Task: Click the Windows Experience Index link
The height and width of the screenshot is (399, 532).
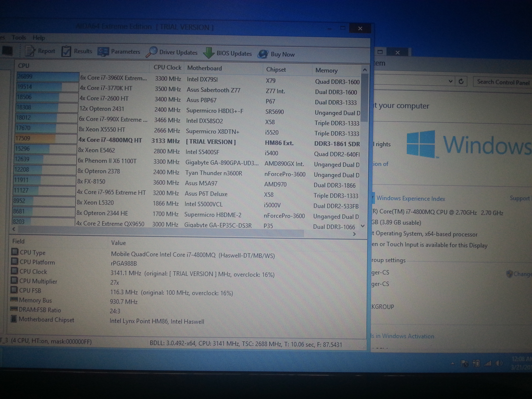Action: tap(411, 198)
